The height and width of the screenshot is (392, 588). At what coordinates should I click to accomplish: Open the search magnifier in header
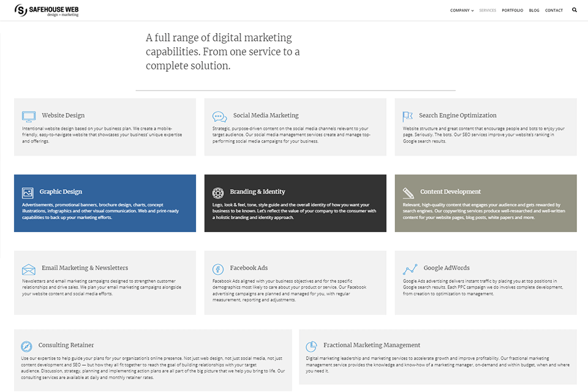(x=575, y=10)
